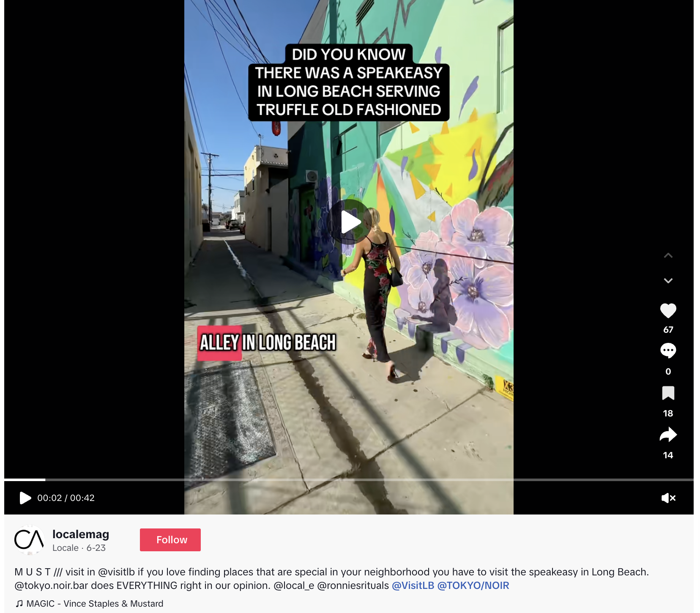Click the music note icon
Screen dimensions: 700x613
click(x=19, y=604)
